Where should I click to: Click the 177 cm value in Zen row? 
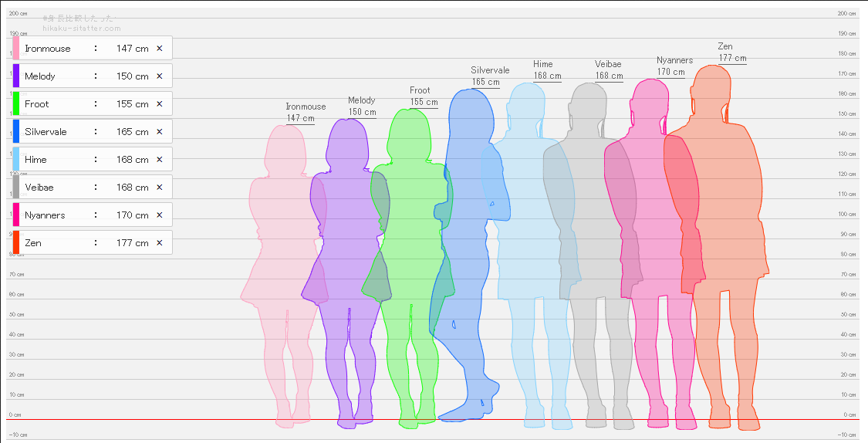point(132,242)
